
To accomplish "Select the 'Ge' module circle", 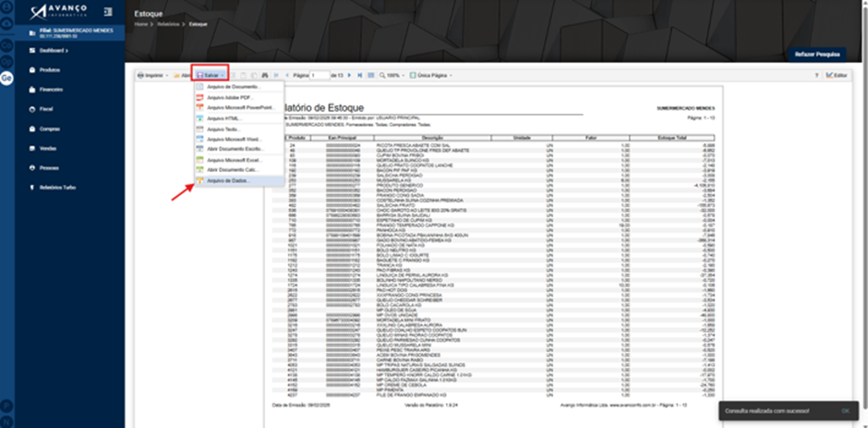I will point(6,79).
